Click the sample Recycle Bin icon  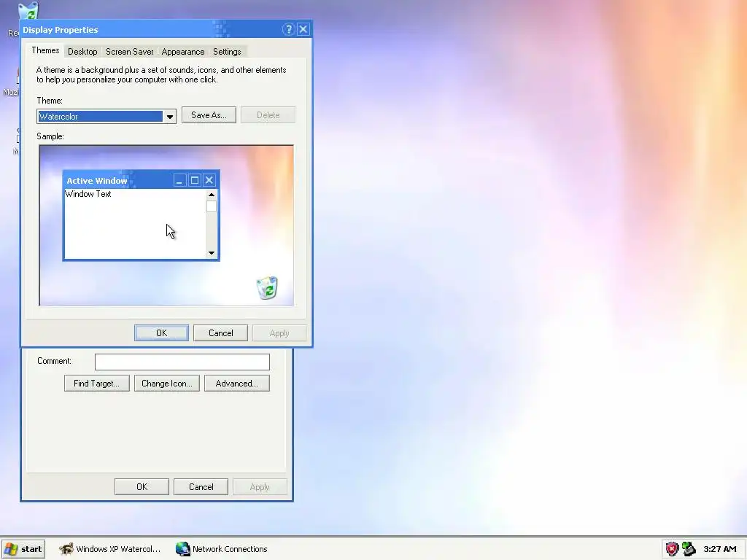click(267, 287)
